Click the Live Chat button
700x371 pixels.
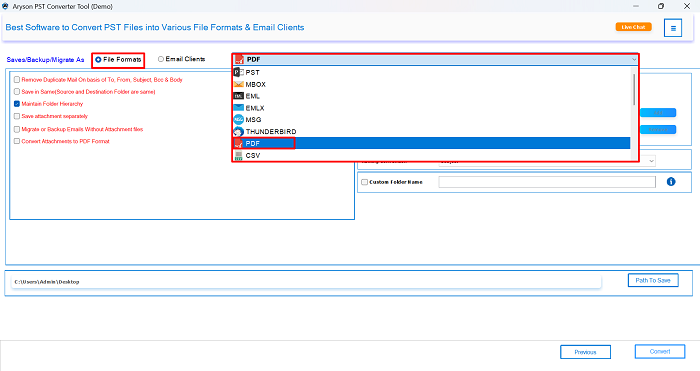[633, 27]
